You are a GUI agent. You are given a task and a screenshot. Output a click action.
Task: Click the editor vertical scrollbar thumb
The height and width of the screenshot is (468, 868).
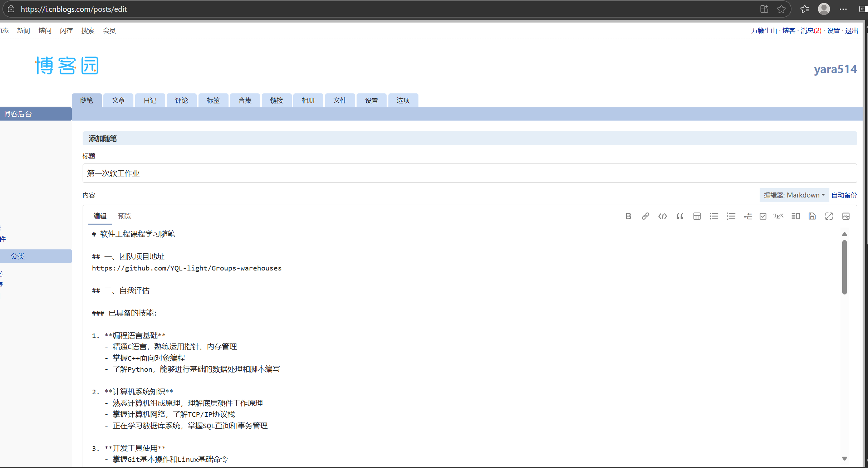tap(844, 267)
